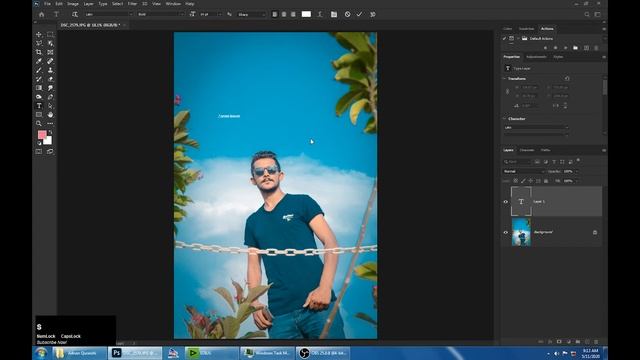Switch to the Adjustments panel tab
The width and height of the screenshot is (640, 360).
pos(536,57)
